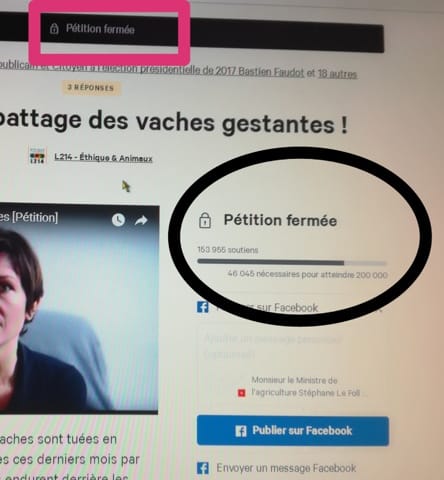
Task: Click the Monsieur le Ministre link preview
Action: click(x=302, y=387)
